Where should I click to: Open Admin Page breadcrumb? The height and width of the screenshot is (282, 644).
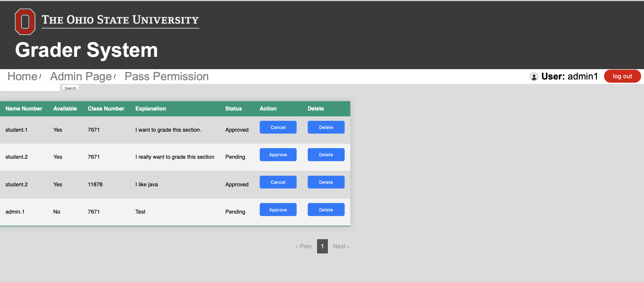tap(81, 76)
